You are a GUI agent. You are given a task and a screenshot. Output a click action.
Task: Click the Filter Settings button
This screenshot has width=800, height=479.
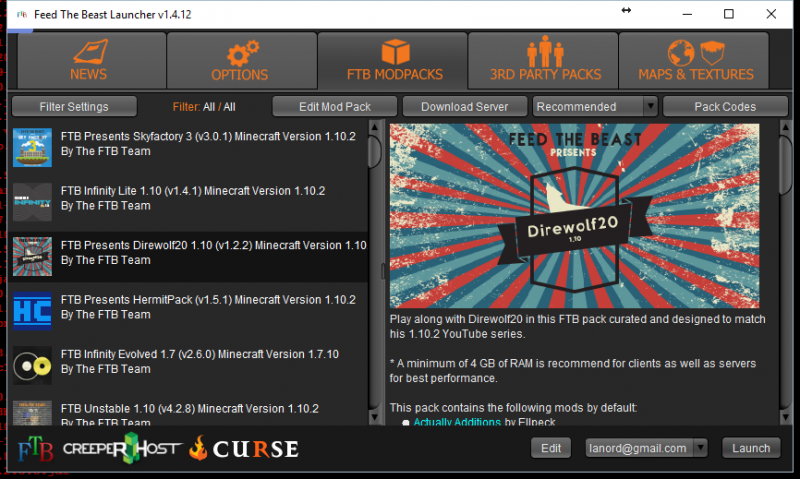74,107
